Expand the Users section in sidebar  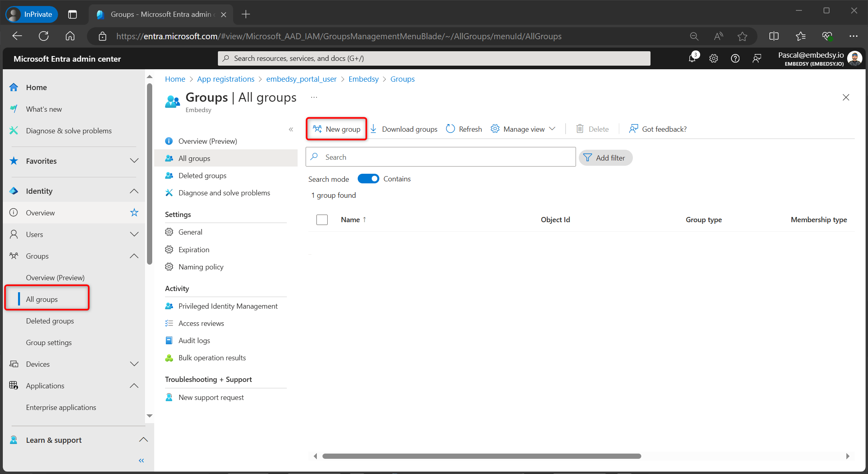[134, 234]
